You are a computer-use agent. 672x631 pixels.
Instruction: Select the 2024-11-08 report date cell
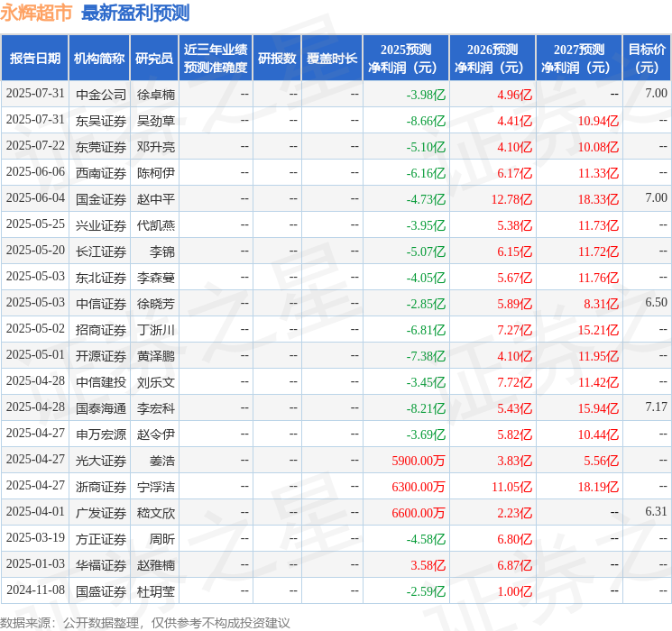[x=35, y=591]
